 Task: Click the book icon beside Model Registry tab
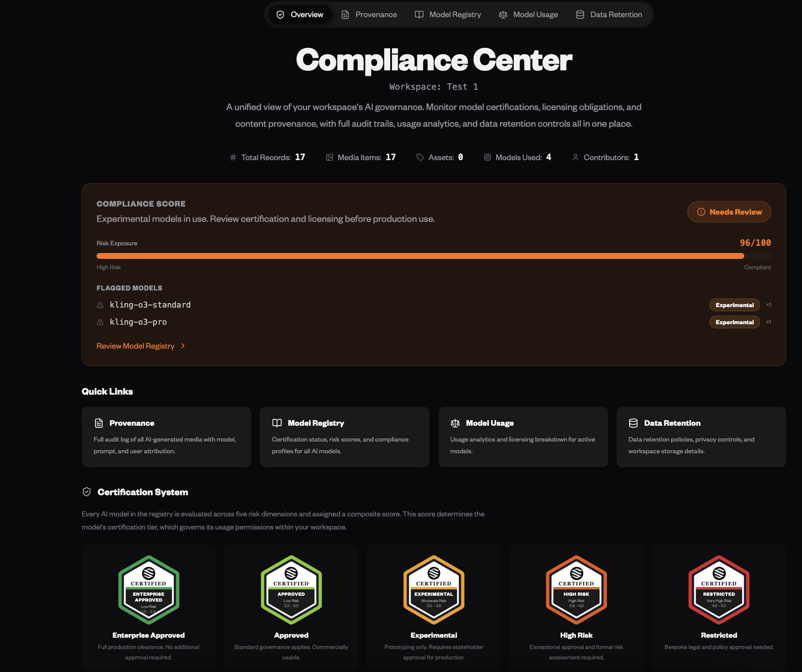coord(419,14)
